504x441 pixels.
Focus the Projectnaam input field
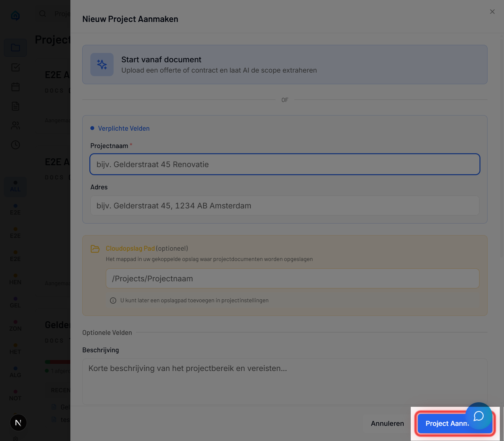(285, 164)
